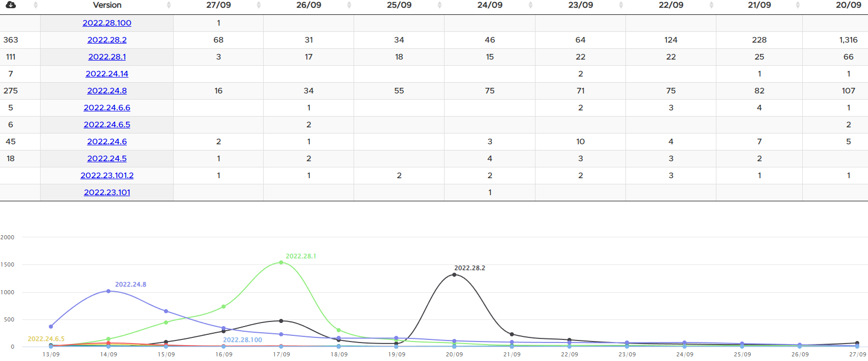Viewport: 868px width, 361px height.
Task: Select total 363 for version 2022.28.2
Action: 11,40
